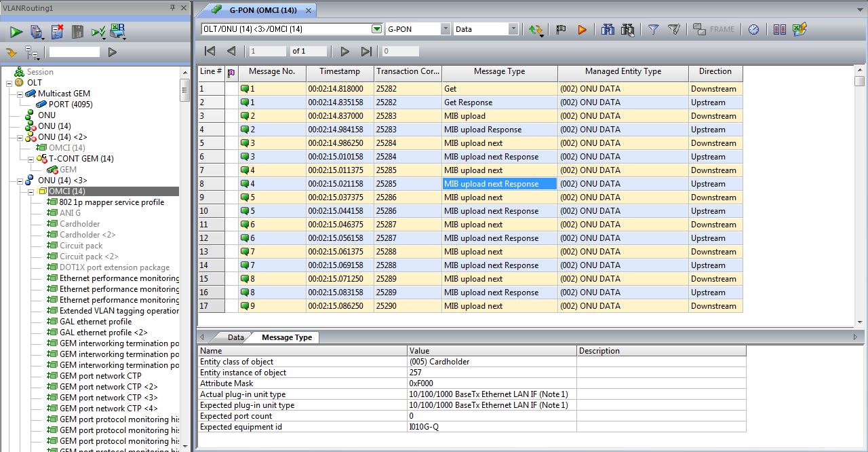The width and height of the screenshot is (868, 452).
Task: Go to last page arrow
Action: 366,51
